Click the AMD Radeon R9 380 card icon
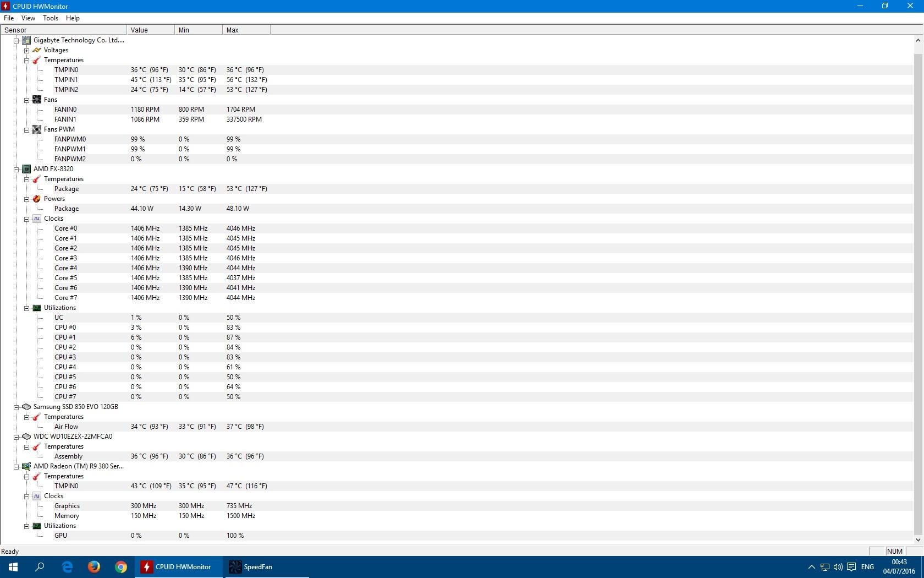The image size is (924, 578). coord(26,466)
